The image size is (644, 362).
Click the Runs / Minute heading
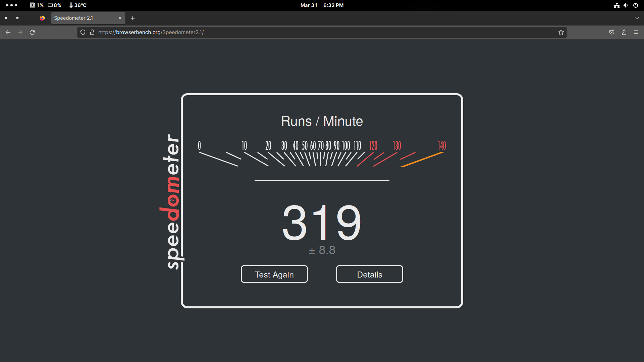pyautogui.click(x=322, y=121)
